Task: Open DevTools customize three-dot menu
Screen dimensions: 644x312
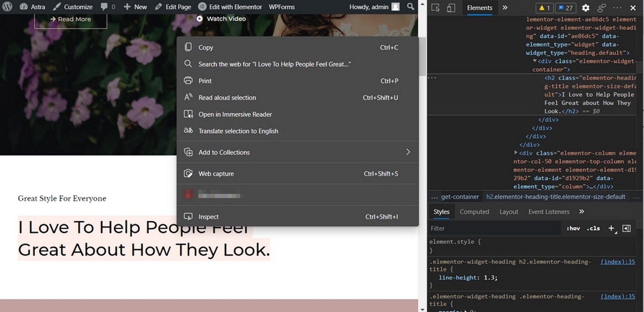Action: (617, 8)
